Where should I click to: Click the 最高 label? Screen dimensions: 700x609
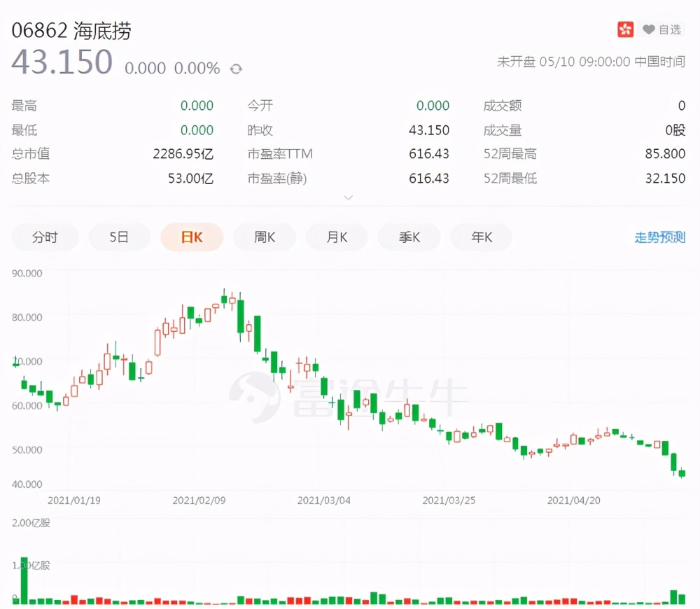click(x=24, y=106)
